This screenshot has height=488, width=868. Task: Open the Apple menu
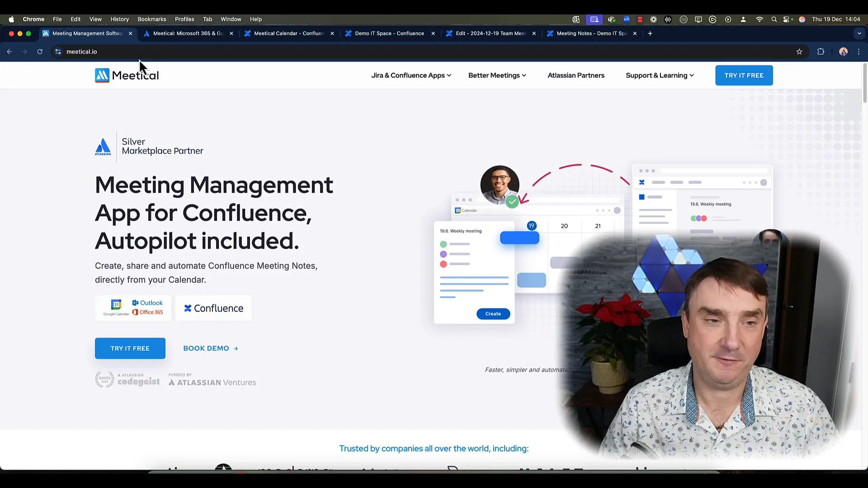pos(11,19)
